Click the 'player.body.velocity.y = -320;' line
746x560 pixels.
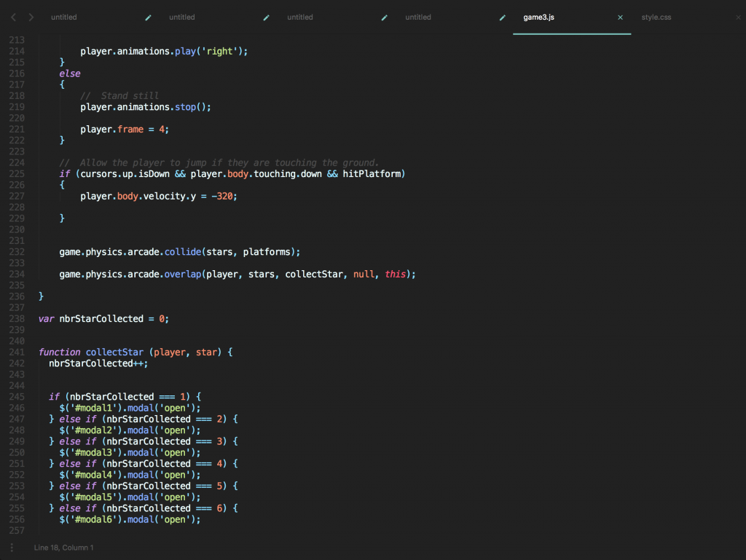pos(159,197)
